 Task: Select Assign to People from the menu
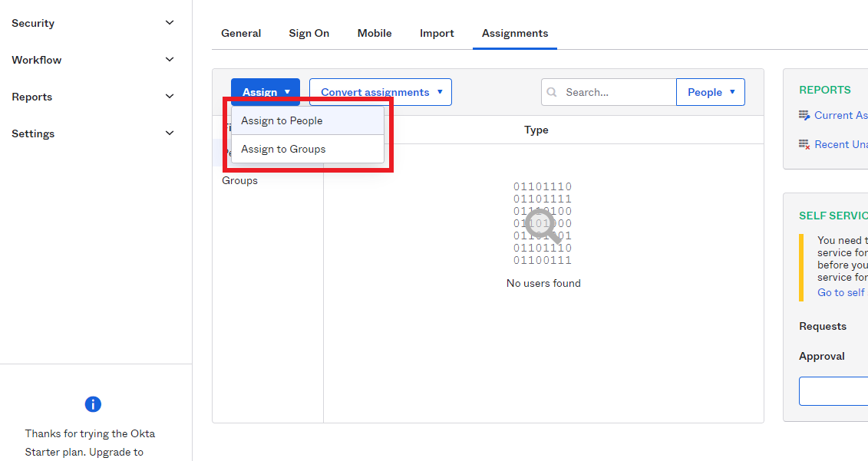(281, 120)
